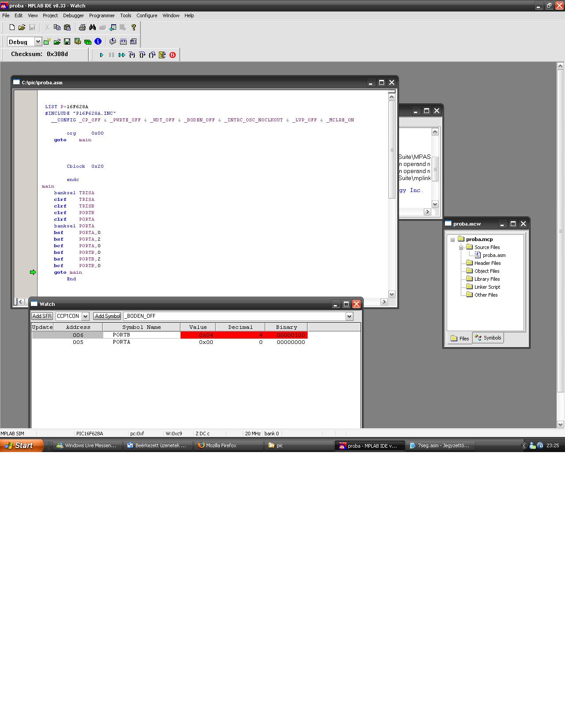Save the workspace with the green floppy icon

pos(67,41)
